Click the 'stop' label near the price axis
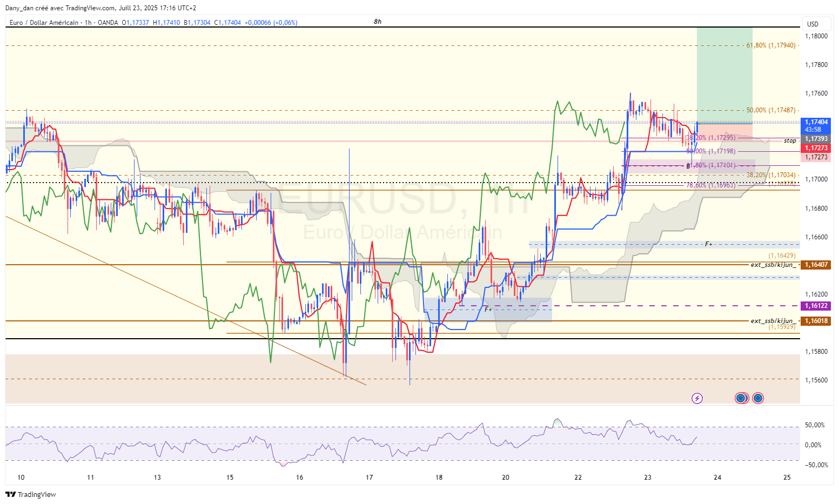Screen dimensions: 839x504 pos(790,141)
